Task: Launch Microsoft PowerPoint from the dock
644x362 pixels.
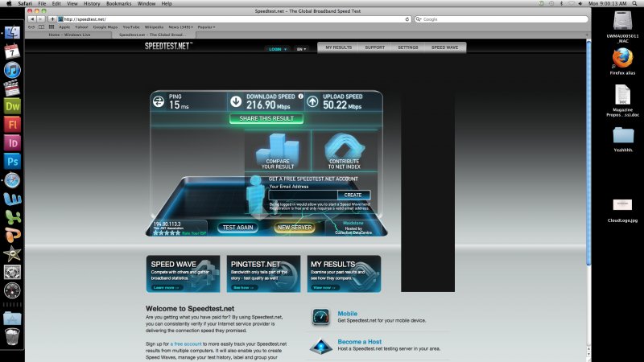Action: (12, 235)
